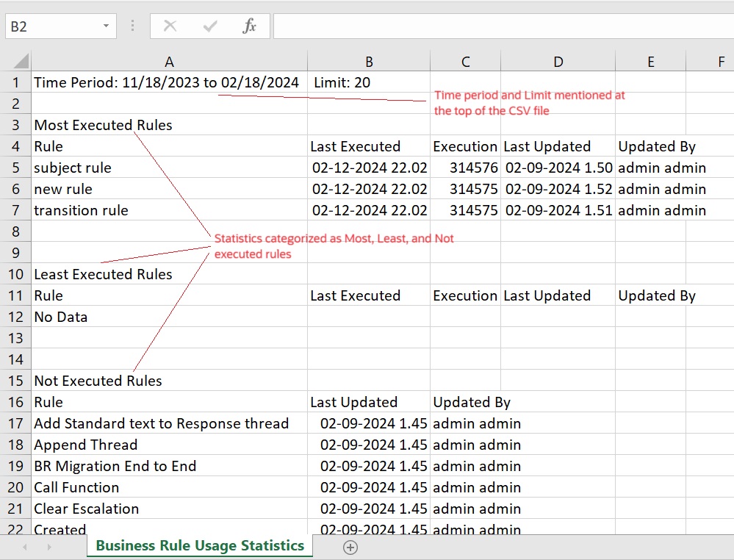Screen dimensions: 734x560
Task: Select the Business Rule Usage Statistics tab
Action: [200, 545]
